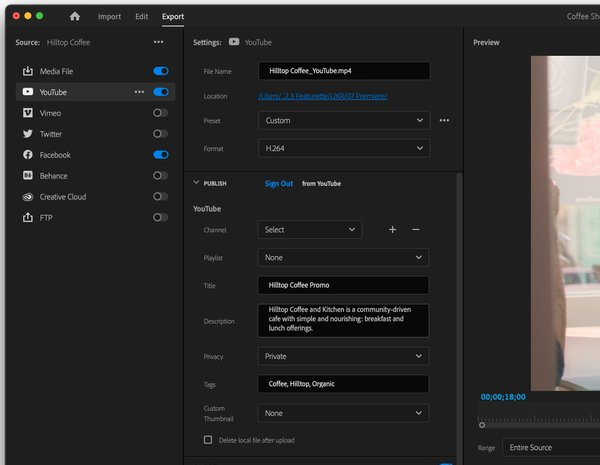The image size is (600, 465).
Task: Select the Twitter destination icon
Action: [x=27, y=134]
